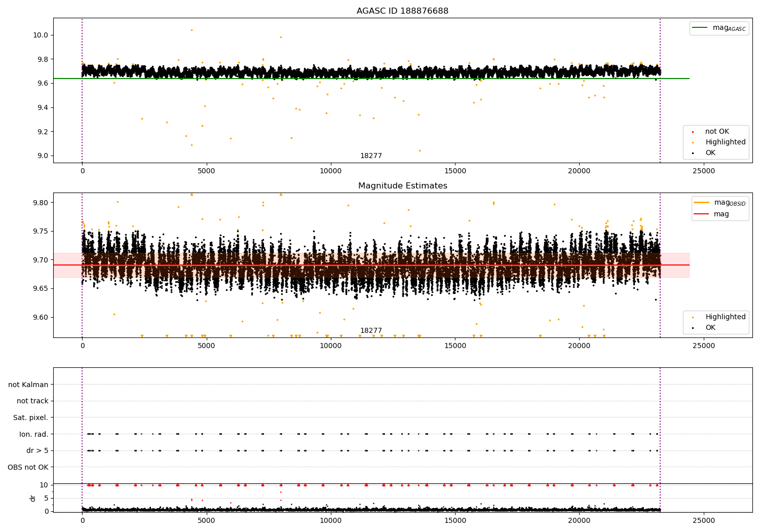This screenshot has width=760, height=532.
Task: Click the 'not Kalman' row label
Action: [x=28, y=385]
